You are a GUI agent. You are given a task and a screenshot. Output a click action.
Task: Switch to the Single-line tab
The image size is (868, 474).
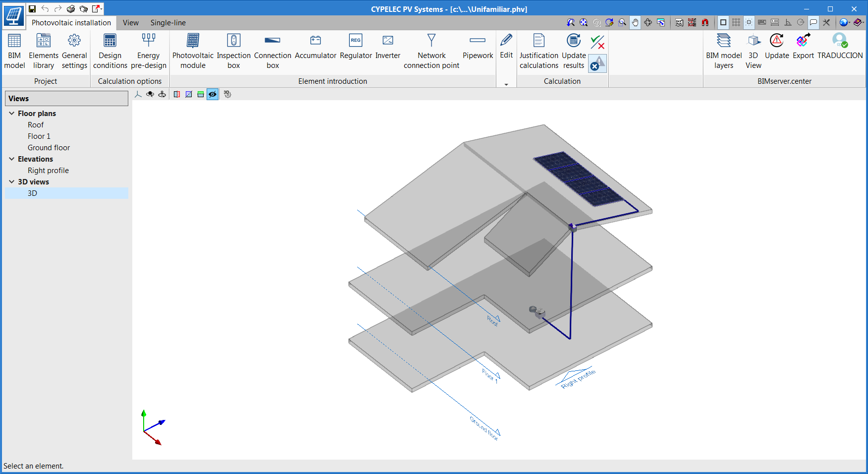pos(168,23)
